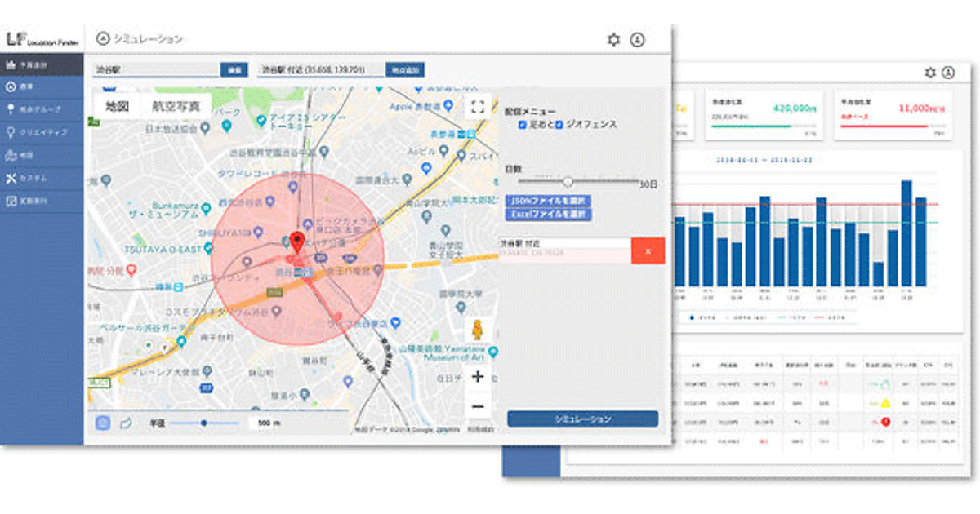Click the シミュレーション run button
The image size is (980, 514).
click(x=582, y=419)
